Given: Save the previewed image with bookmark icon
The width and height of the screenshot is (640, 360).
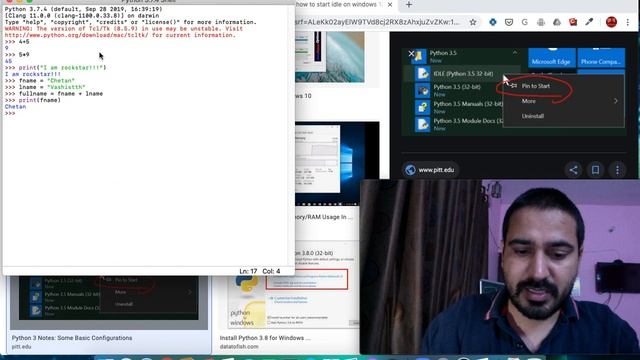Looking at the screenshot, I should 595,170.
